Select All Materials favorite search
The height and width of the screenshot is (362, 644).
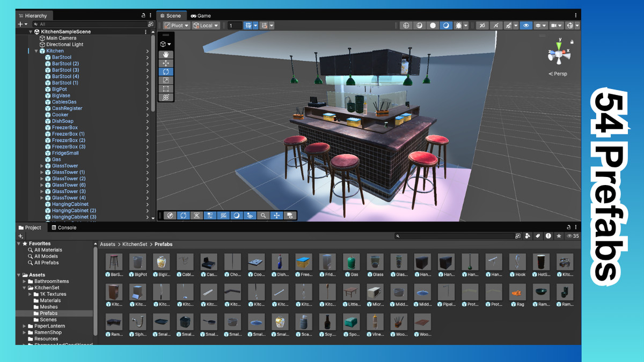point(48,250)
